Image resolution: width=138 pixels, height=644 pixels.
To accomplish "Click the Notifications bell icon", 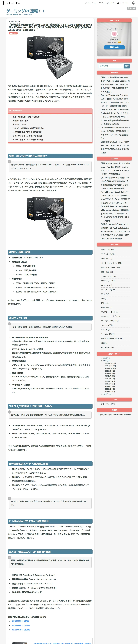I will [x=118, y=3].
